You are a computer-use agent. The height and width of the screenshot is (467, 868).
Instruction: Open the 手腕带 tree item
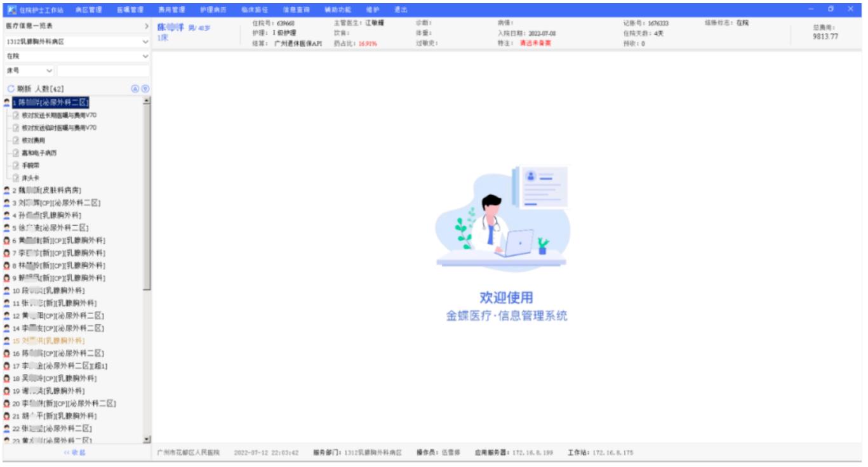pos(30,165)
